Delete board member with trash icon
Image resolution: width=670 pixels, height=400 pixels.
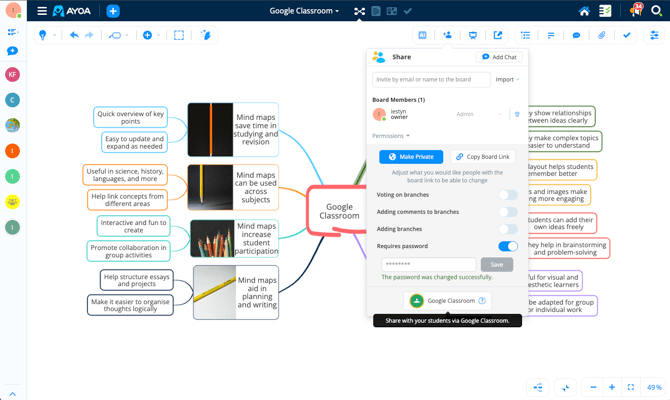(517, 114)
